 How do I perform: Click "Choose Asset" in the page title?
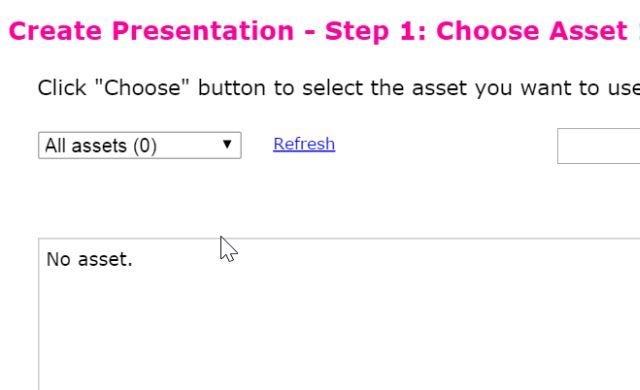[532, 31]
